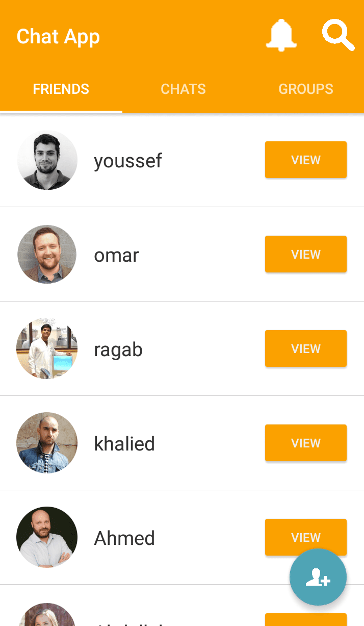Image resolution: width=364 pixels, height=626 pixels.
Task: Tap View button beside khalied
Action: (x=305, y=443)
